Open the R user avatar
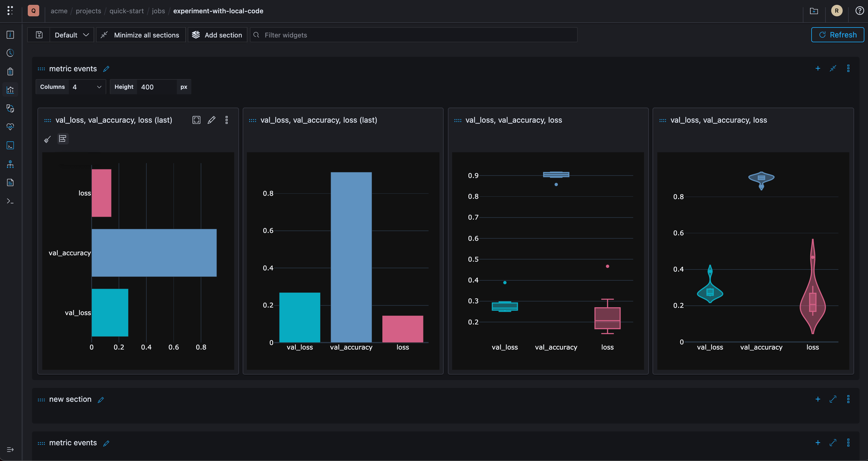The width and height of the screenshot is (868, 461). coord(837,11)
